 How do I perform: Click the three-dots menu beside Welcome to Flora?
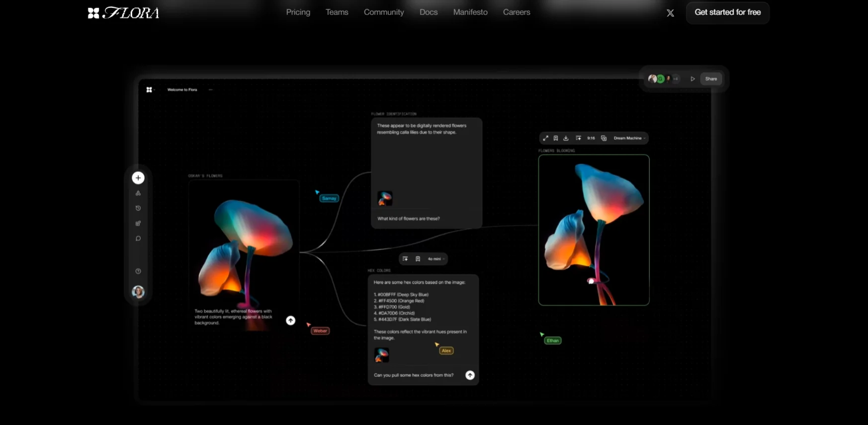coord(211,90)
